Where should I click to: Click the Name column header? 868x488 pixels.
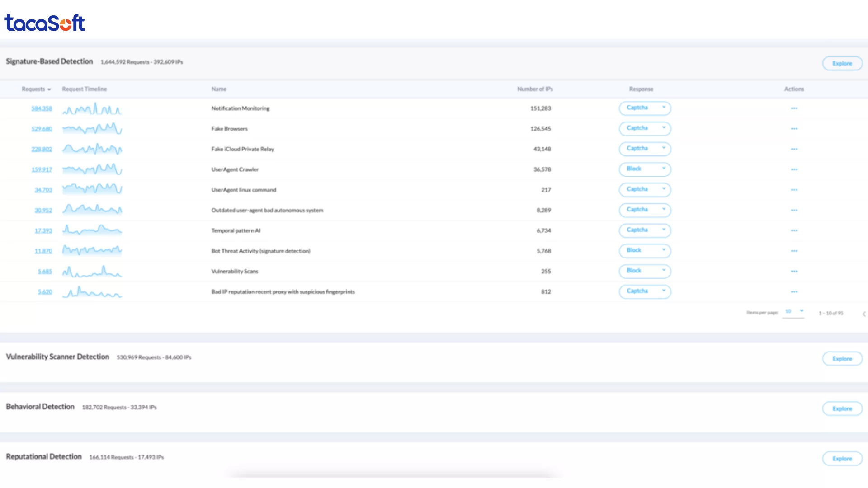[219, 89]
